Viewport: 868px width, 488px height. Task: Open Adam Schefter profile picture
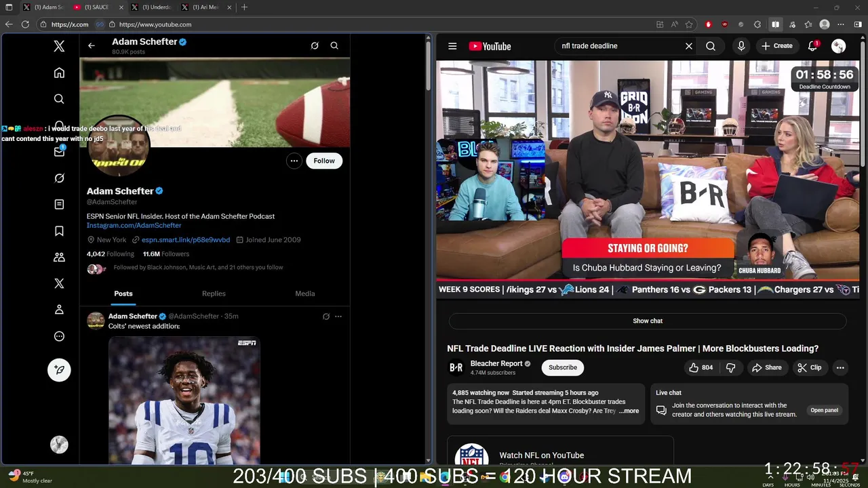pos(119,144)
